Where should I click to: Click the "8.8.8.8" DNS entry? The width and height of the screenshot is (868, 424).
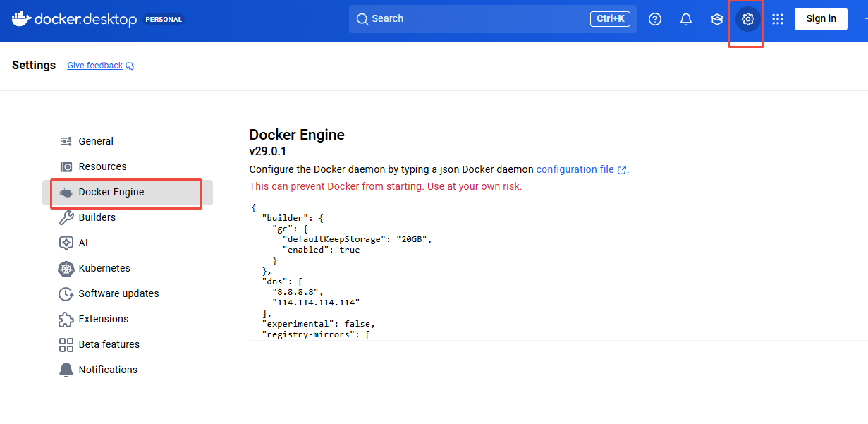coord(297,292)
